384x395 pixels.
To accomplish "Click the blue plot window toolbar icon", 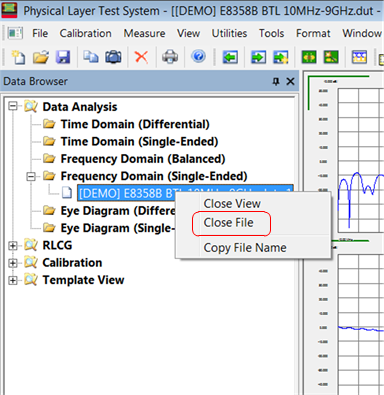I will [x=359, y=57].
